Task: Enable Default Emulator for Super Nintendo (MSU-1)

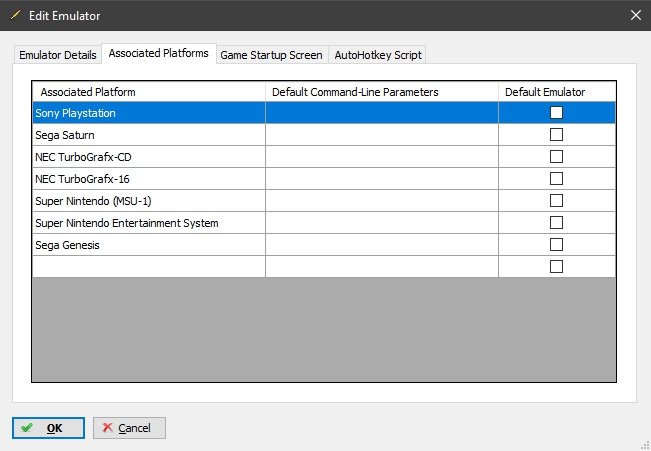Action: coord(557,201)
